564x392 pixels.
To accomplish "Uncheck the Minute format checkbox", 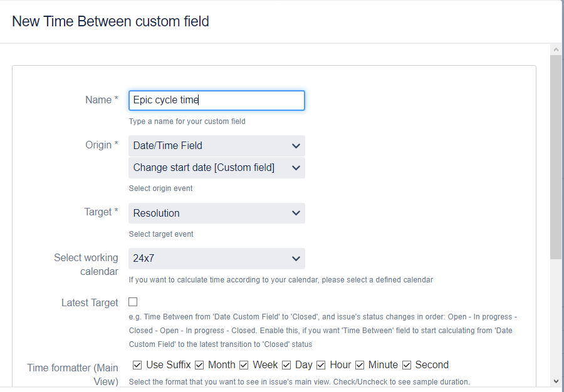I will click(x=360, y=365).
